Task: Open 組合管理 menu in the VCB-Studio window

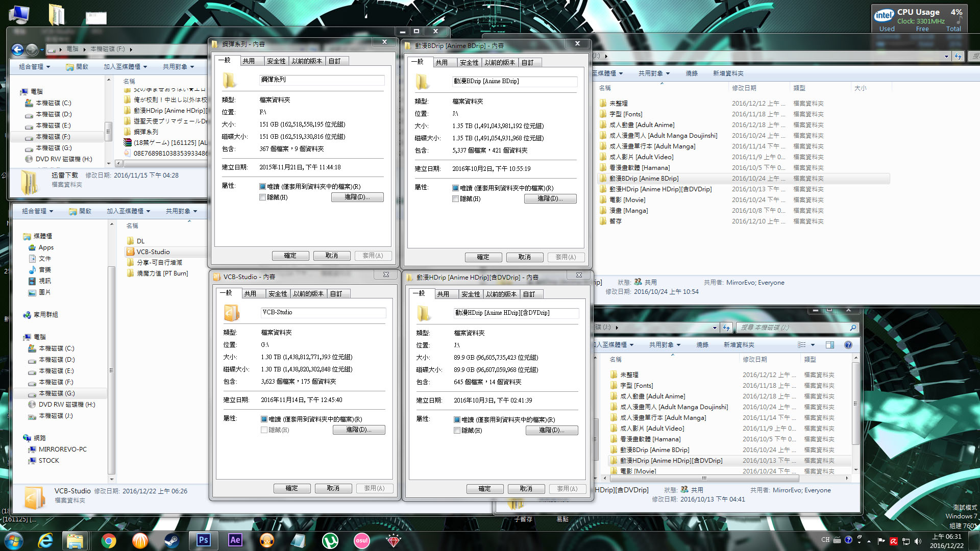Action: click(x=38, y=211)
